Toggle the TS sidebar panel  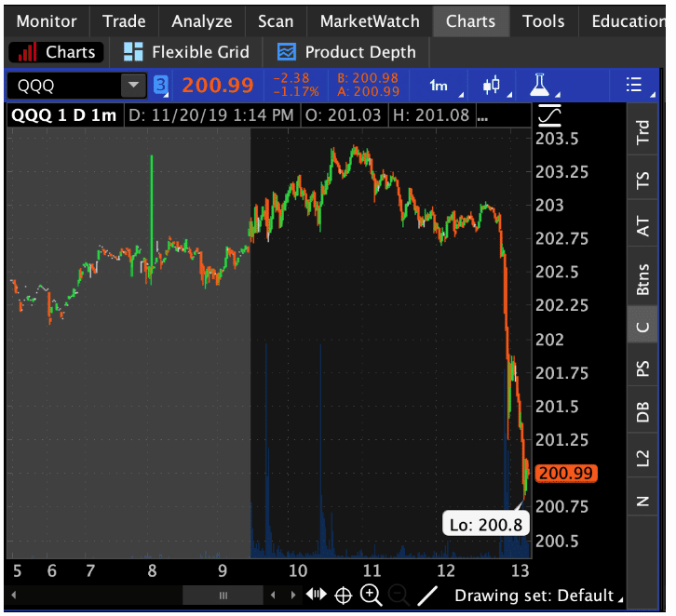(642, 180)
